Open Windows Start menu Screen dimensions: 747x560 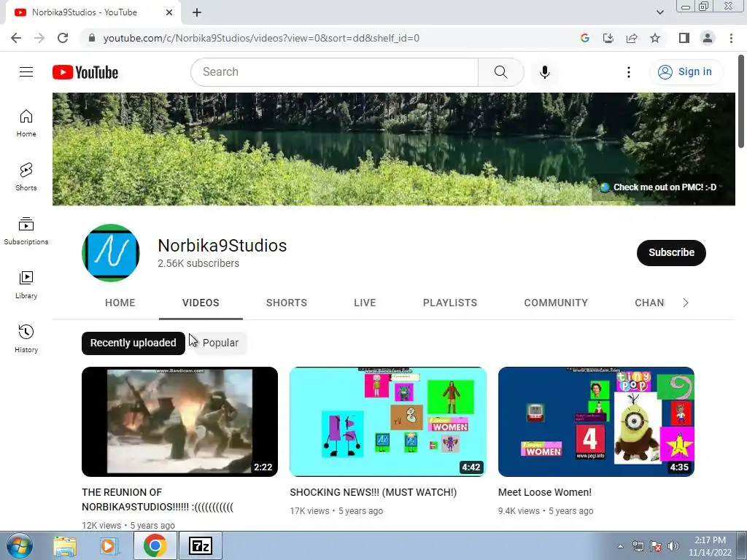(19, 545)
